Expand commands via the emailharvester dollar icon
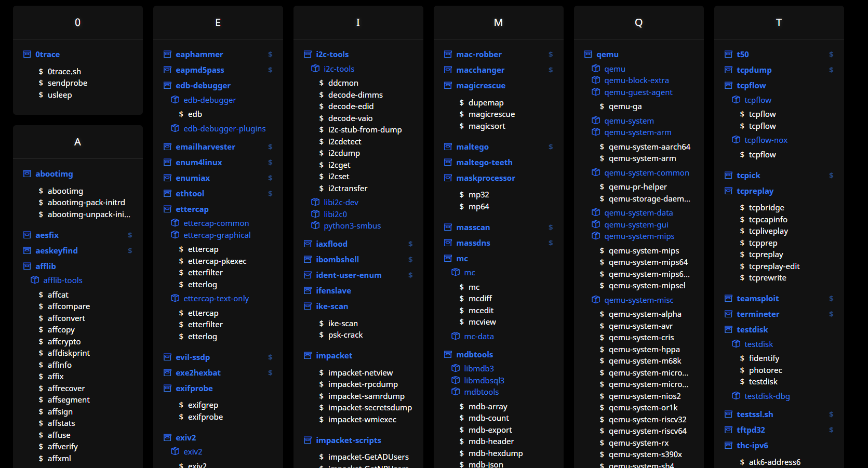 point(270,146)
